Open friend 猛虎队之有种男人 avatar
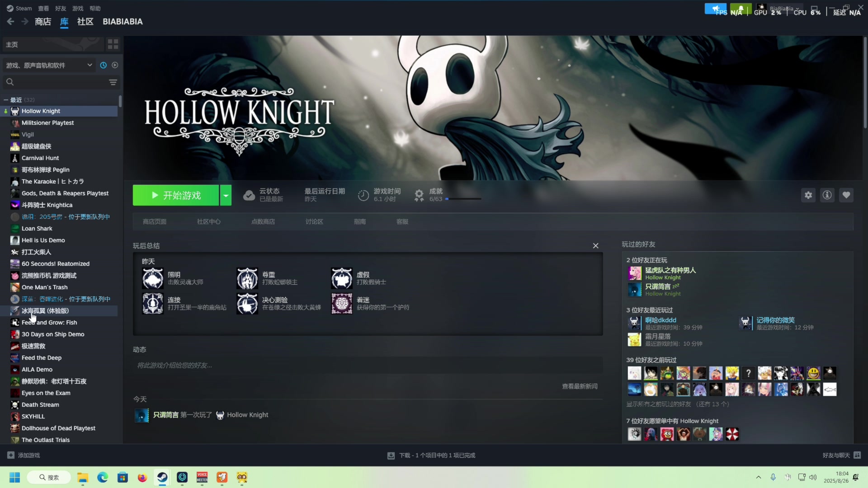868x488 pixels. pos(635,273)
